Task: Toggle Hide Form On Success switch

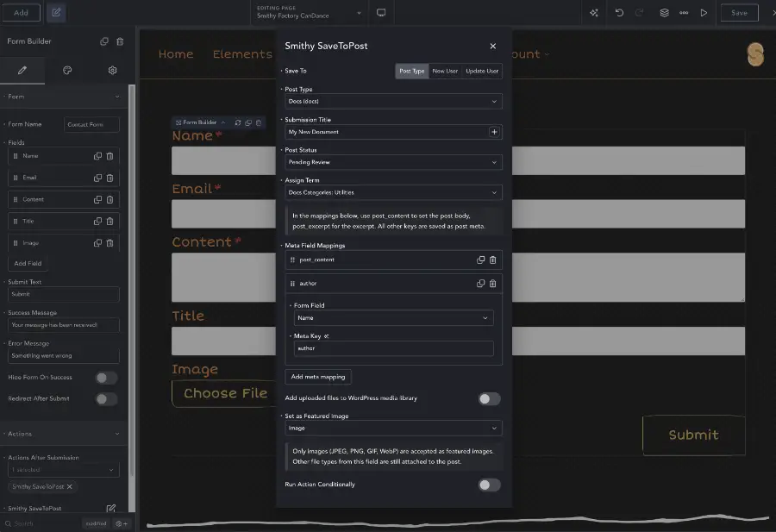Action: tap(106, 379)
